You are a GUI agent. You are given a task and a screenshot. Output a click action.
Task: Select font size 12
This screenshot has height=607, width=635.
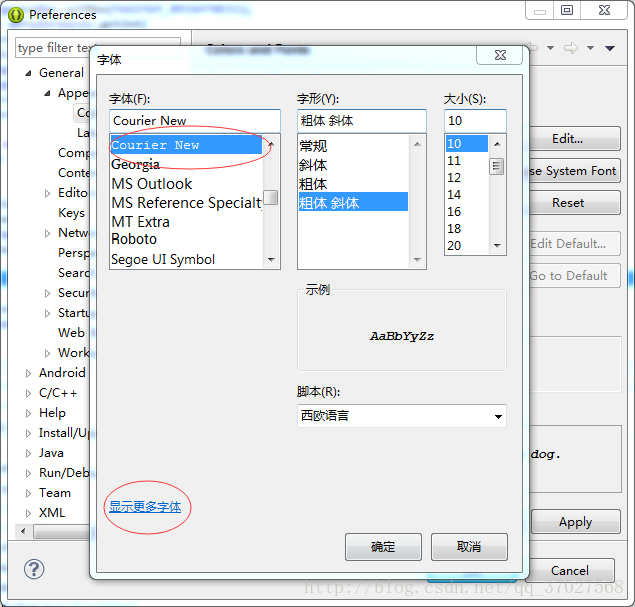click(x=467, y=178)
